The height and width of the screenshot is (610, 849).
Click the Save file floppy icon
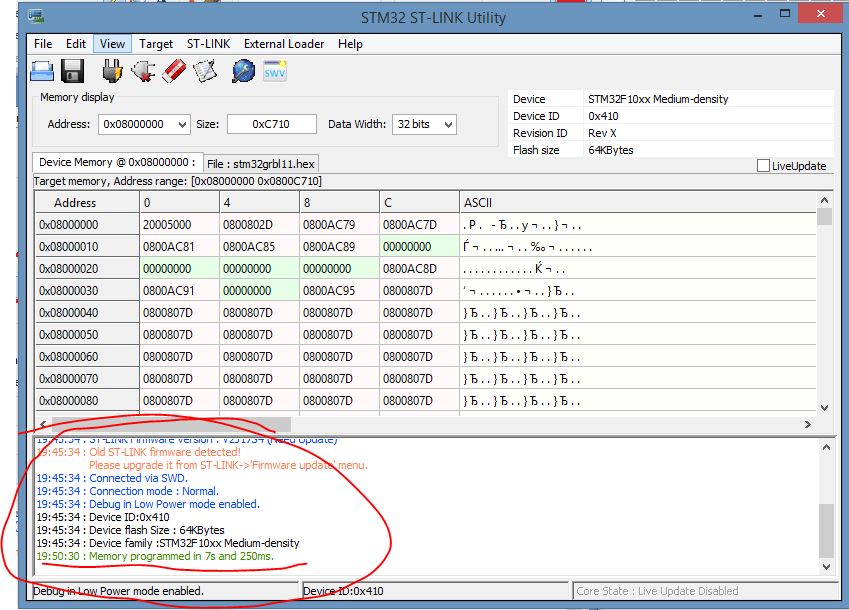(x=72, y=71)
